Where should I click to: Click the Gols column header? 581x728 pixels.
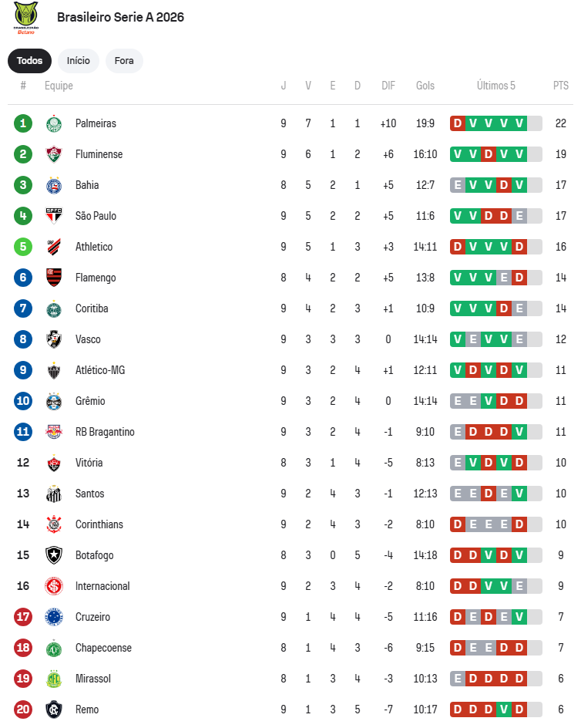tap(425, 86)
